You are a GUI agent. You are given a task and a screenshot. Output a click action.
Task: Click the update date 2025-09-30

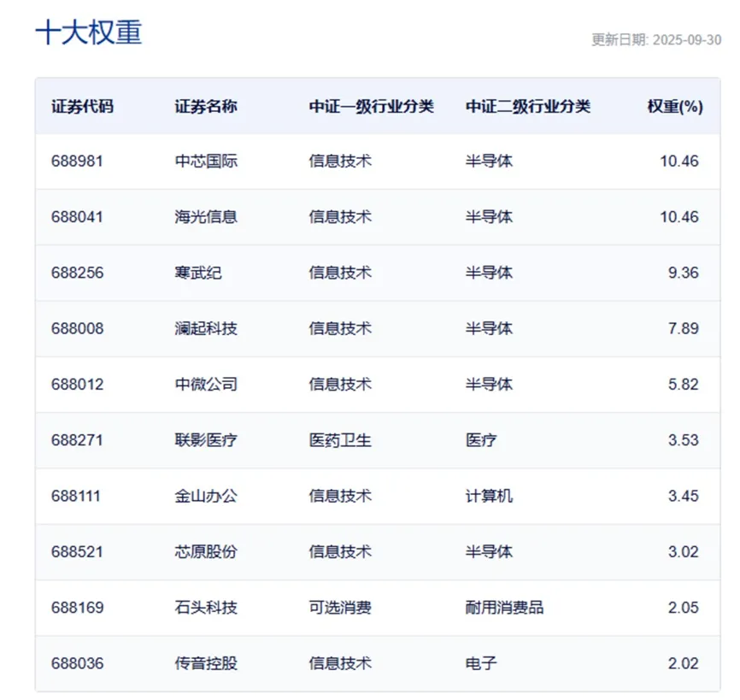[x=687, y=39]
